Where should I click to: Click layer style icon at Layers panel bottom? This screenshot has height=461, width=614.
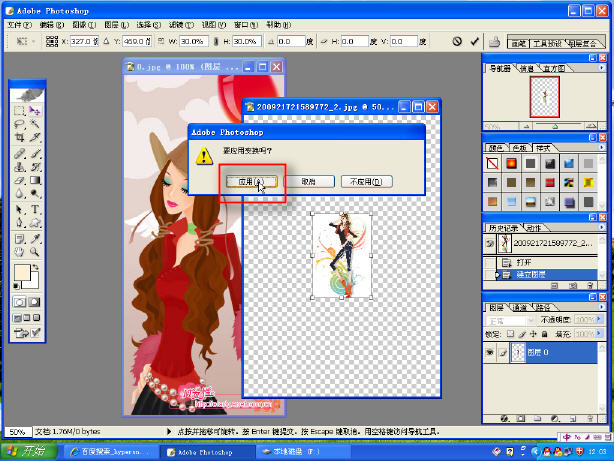point(504,419)
